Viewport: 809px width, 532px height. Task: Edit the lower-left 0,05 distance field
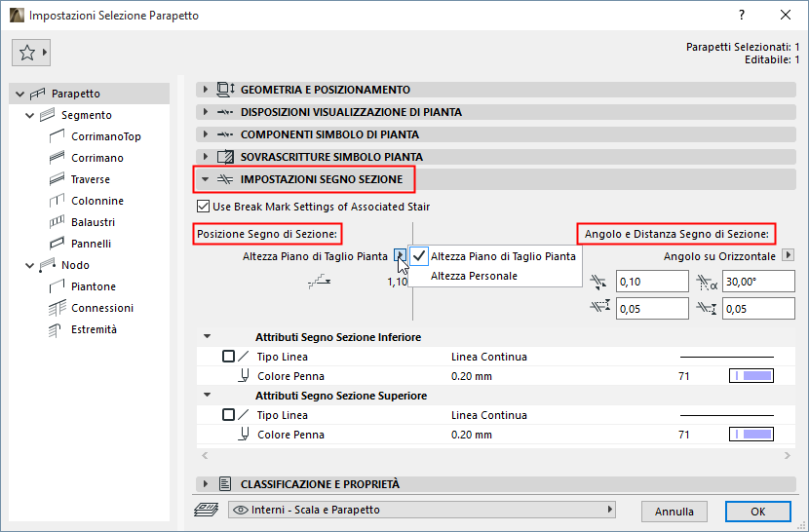click(652, 309)
